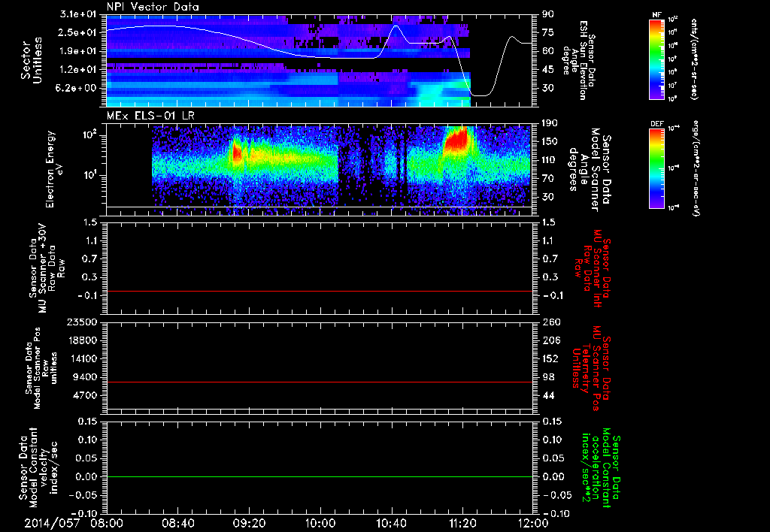This screenshot has height=532, width=770.
Task: Click the '260' telemetry axis tick
Action: (x=551, y=322)
